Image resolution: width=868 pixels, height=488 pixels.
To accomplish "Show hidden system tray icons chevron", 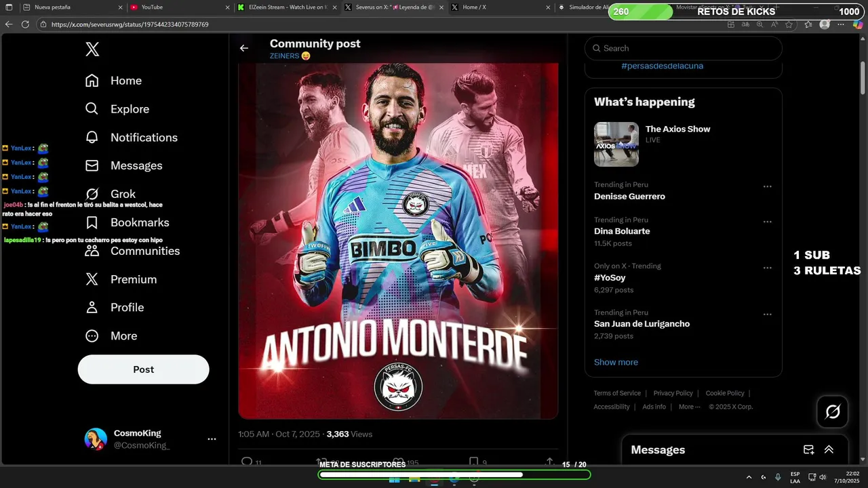I will (749, 477).
